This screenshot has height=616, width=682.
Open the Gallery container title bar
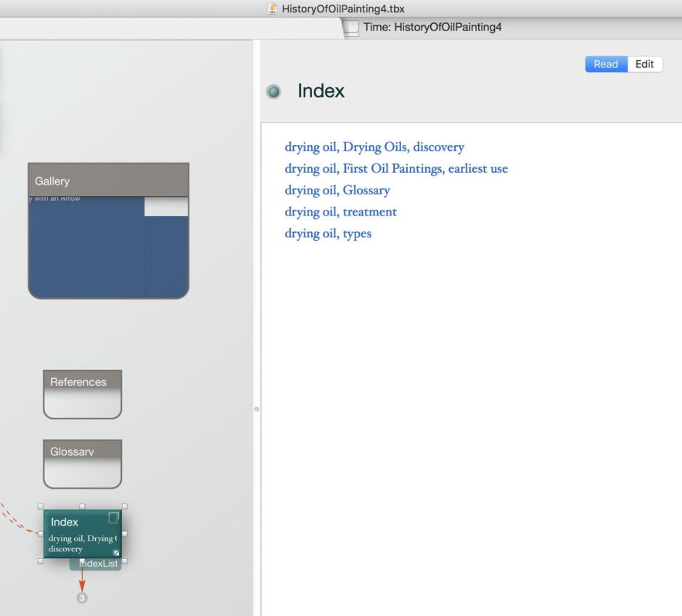coord(108,181)
